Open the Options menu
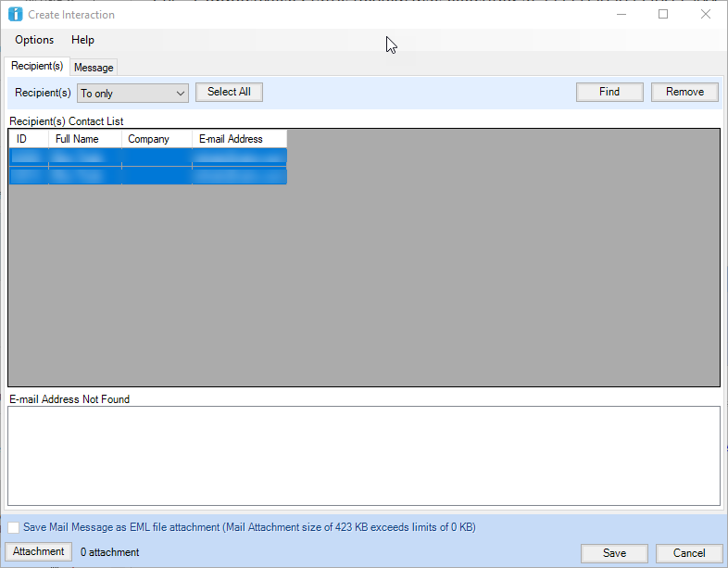Image resolution: width=728 pixels, height=568 pixels. 34,40
